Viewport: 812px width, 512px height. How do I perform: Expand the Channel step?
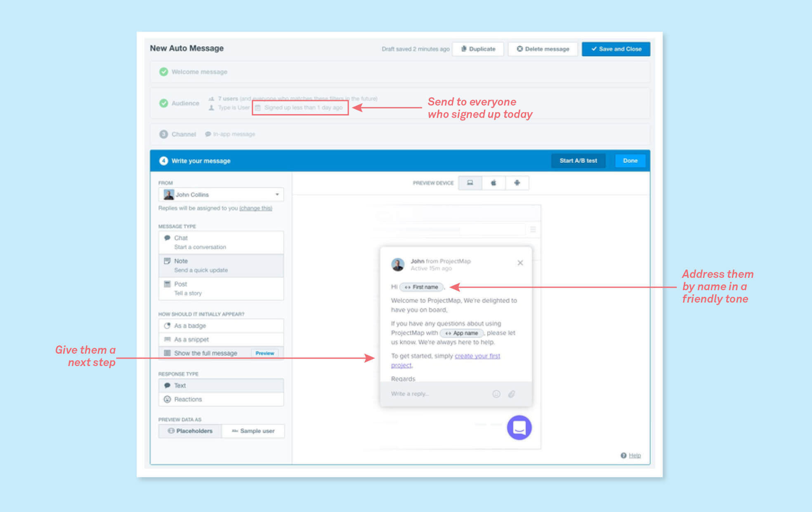[x=400, y=134]
